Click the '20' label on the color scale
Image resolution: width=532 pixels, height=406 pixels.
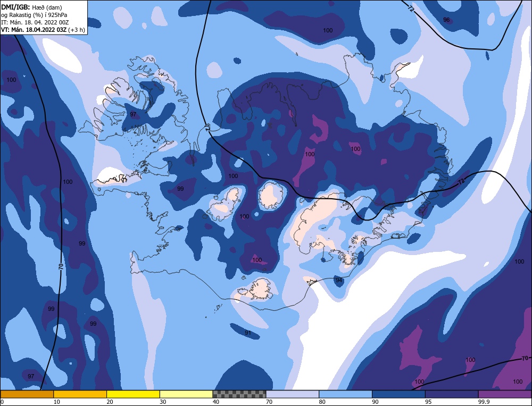pyautogui.click(x=110, y=402)
